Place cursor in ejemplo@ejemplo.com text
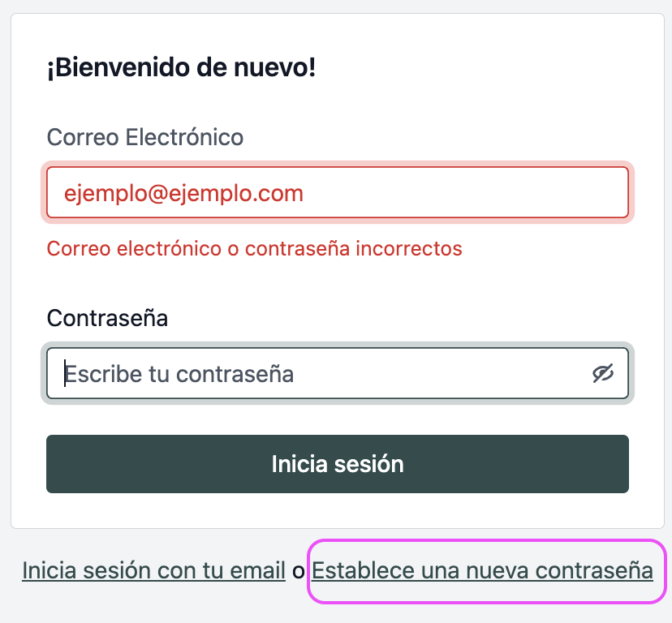 [183, 193]
